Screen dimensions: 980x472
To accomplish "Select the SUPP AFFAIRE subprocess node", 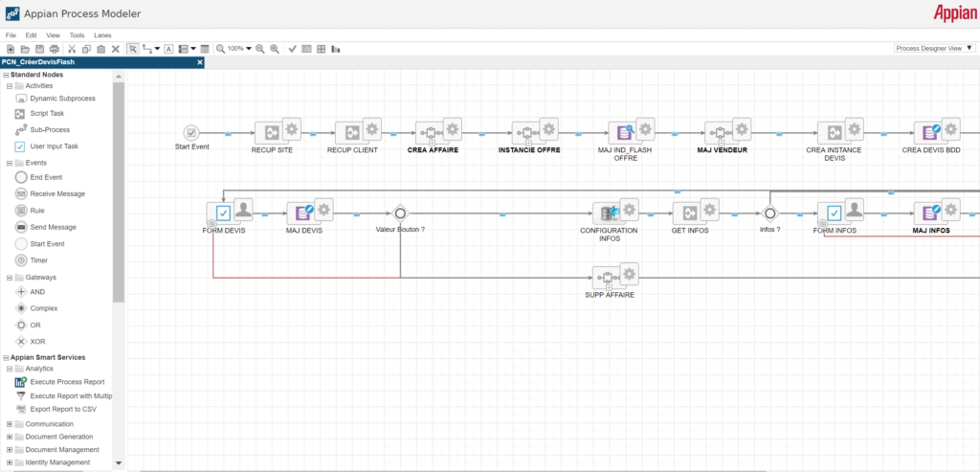I will pyautogui.click(x=610, y=278).
